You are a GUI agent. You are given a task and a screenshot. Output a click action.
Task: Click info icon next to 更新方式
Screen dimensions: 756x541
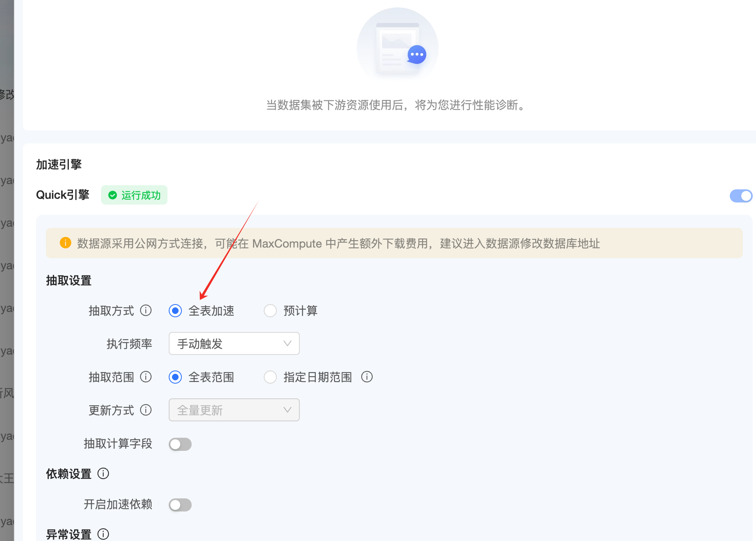(x=146, y=410)
